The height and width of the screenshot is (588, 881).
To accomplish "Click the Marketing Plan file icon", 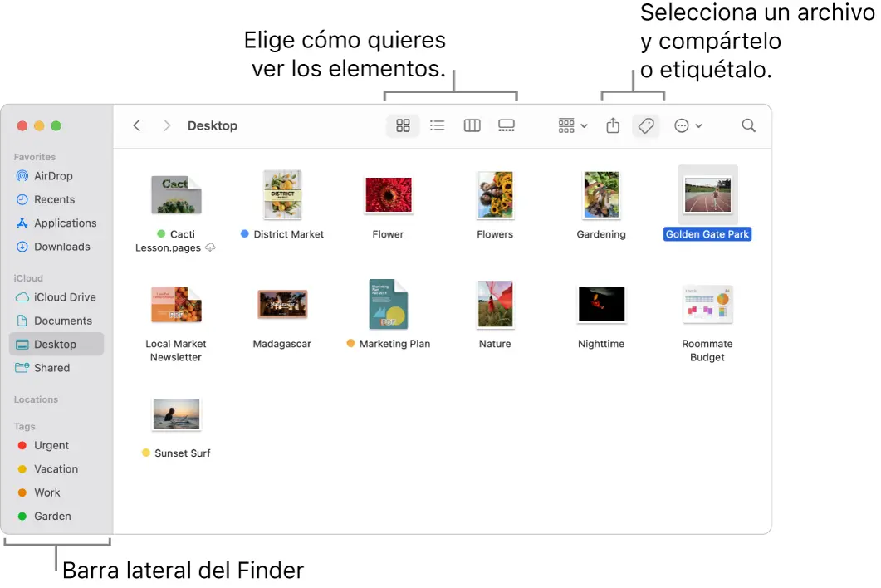I will pyautogui.click(x=388, y=304).
